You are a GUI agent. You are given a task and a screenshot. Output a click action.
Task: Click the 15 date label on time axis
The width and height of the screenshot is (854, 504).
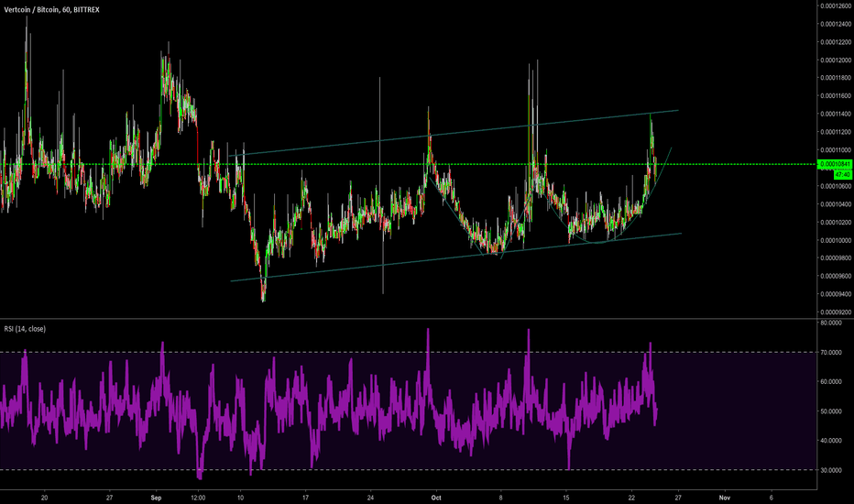[x=566, y=498]
